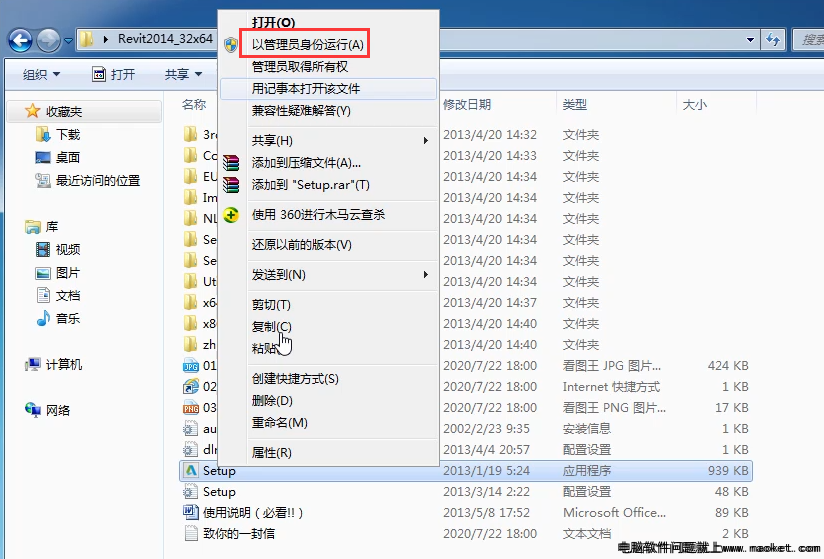The height and width of the screenshot is (559, 824).
Task: Sort by the 大小 column header
Action: tap(694, 105)
